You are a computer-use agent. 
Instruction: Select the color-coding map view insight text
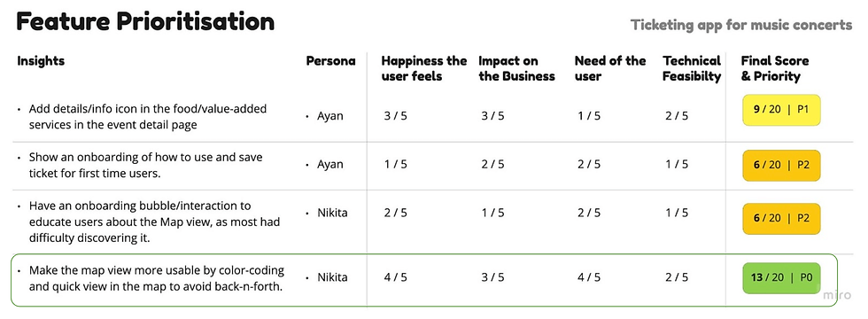coord(157,278)
